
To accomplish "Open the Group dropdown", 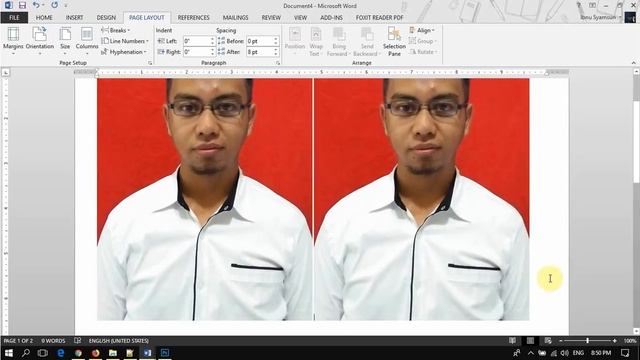I will pos(422,41).
